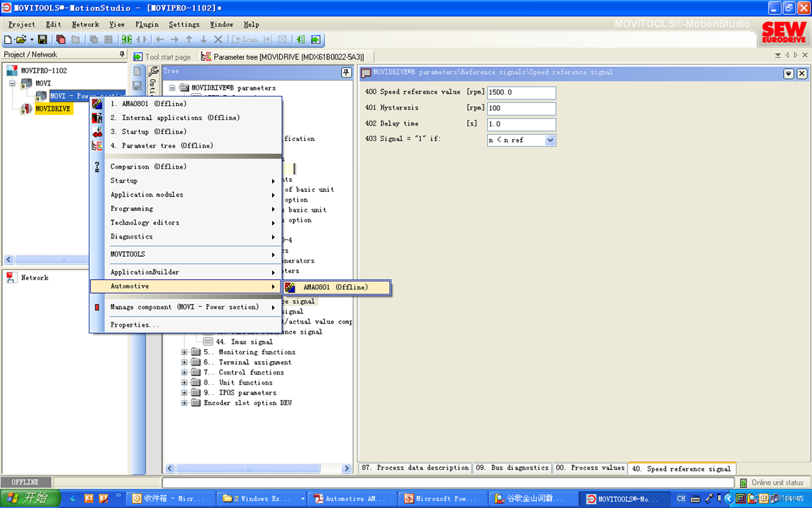Click the green arrow start page toolbar icon
Viewport: 812px width, 508px height.
315,40
